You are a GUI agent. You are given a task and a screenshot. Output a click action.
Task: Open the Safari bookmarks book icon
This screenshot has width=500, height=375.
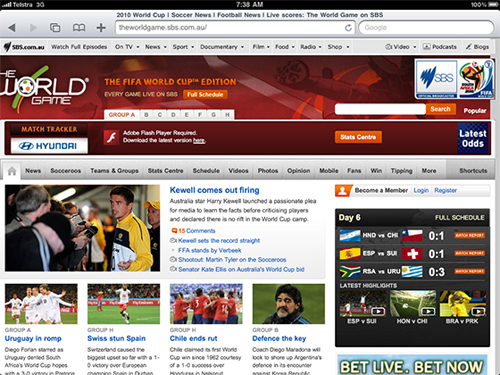point(79,27)
